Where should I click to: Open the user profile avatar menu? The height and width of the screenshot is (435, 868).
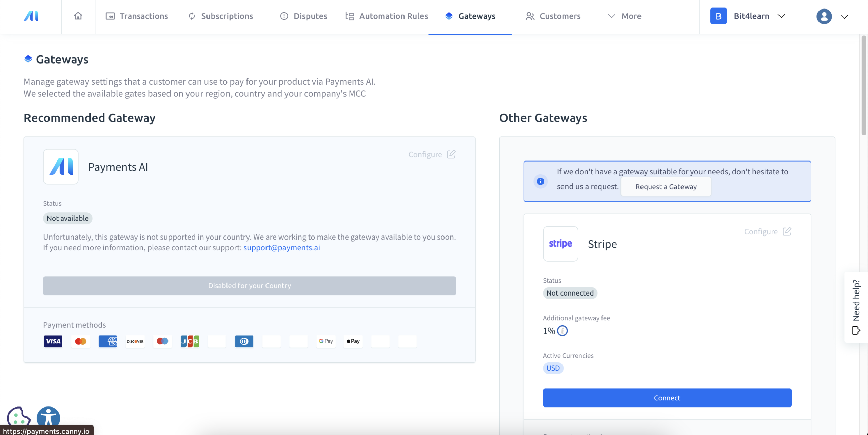[824, 16]
